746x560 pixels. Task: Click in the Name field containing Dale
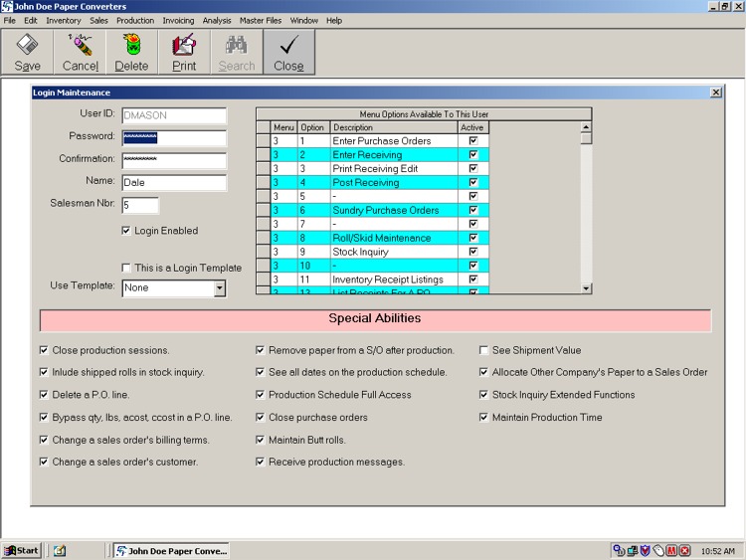(174, 183)
